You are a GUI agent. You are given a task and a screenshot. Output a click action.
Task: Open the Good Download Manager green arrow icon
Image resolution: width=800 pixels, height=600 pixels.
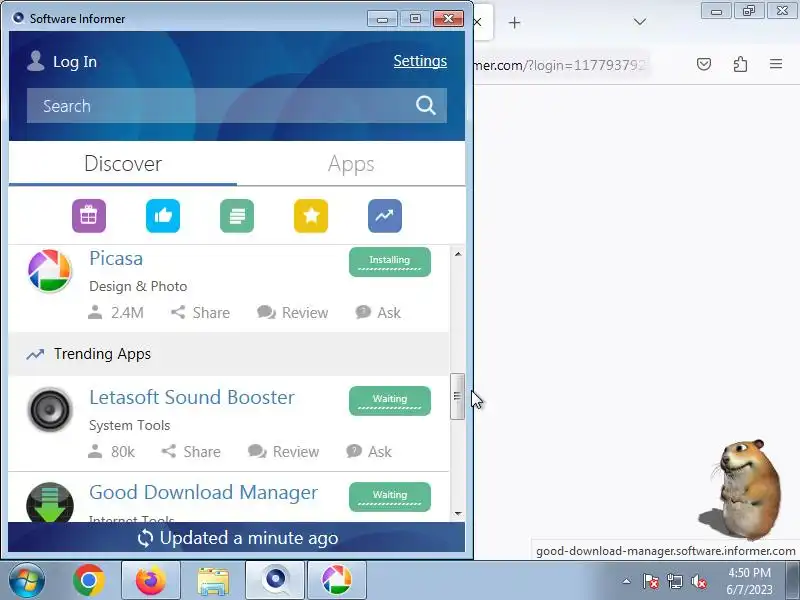click(x=49, y=502)
